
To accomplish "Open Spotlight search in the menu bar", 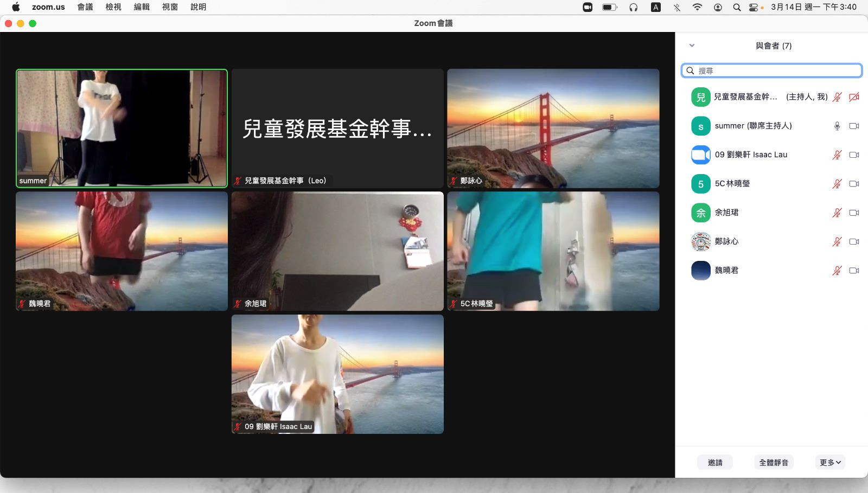I will point(736,7).
